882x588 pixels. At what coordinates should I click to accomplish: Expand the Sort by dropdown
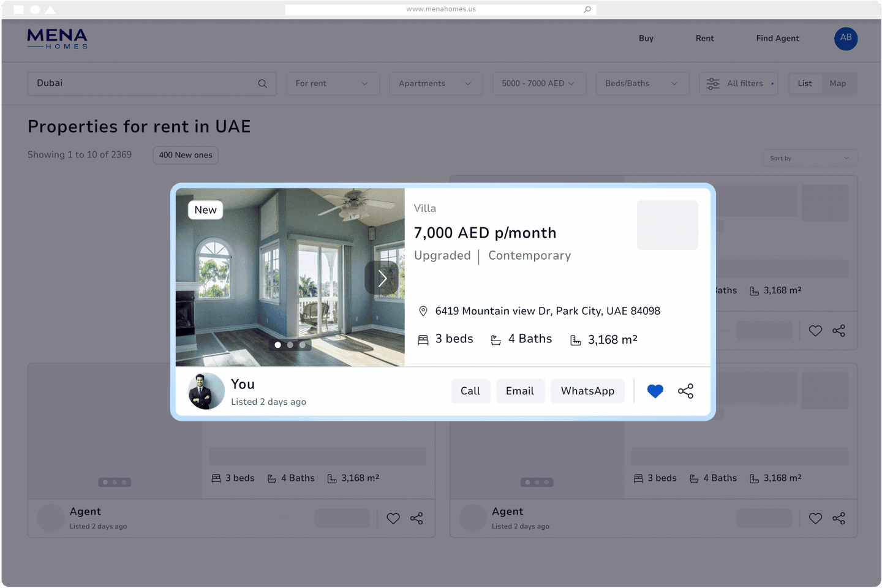(x=810, y=158)
